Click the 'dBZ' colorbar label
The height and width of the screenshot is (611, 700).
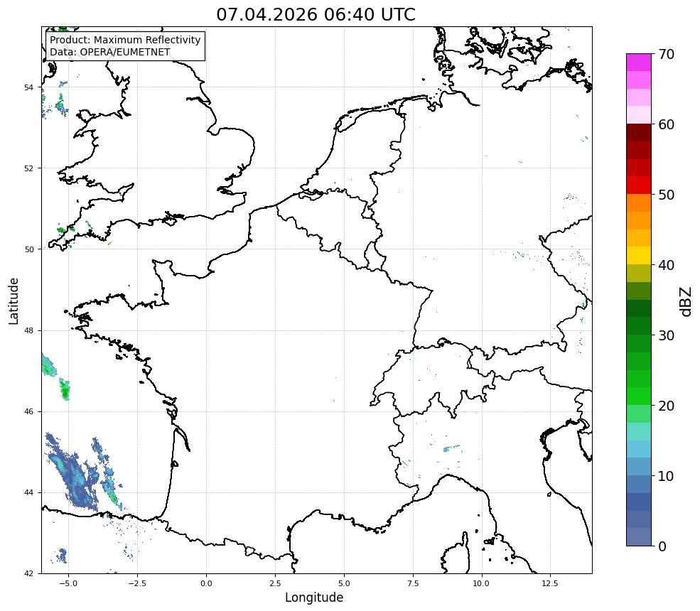(x=686, y=302)
